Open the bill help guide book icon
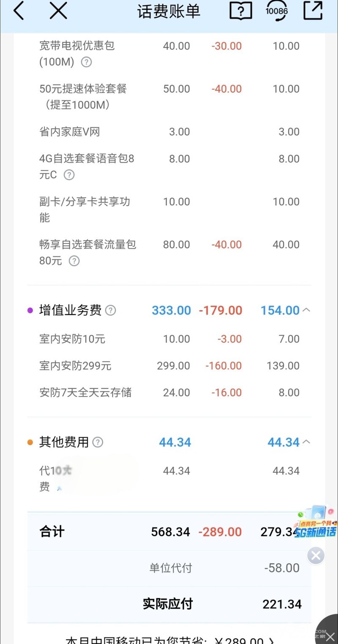 240,11
